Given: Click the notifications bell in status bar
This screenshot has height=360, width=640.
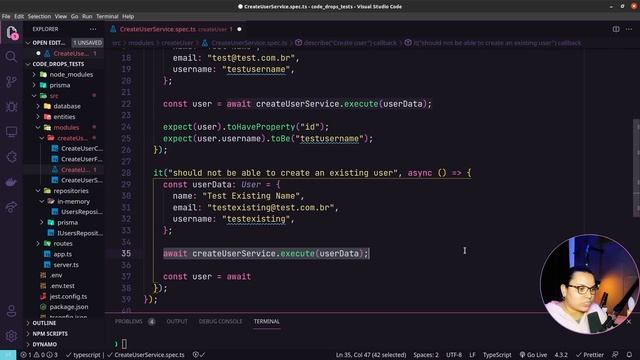Looking at the screenshot, I should click(x=629, y=355).
